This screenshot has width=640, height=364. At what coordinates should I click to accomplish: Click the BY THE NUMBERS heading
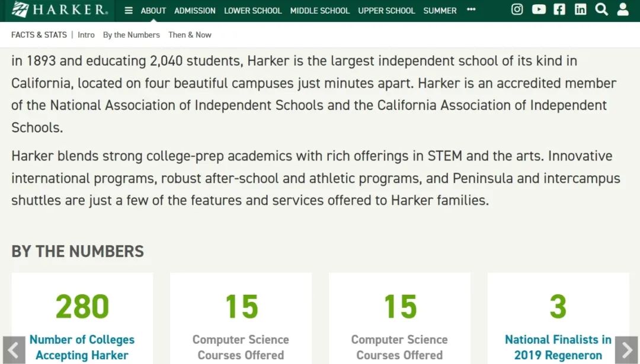coord(78,252)
